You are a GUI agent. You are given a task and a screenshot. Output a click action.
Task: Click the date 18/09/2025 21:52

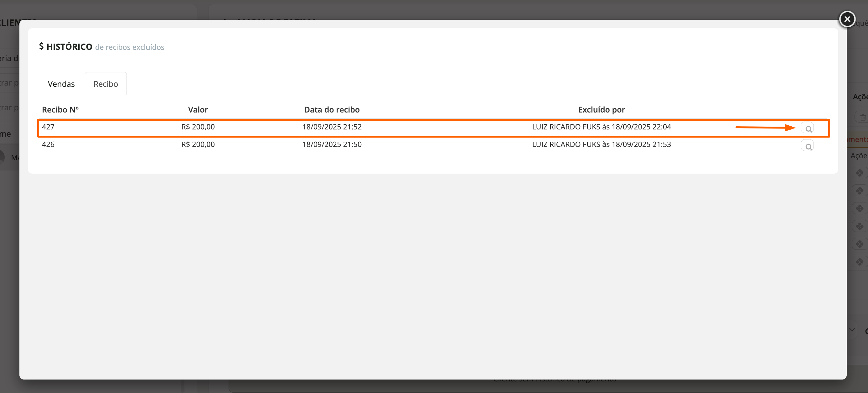332,127
